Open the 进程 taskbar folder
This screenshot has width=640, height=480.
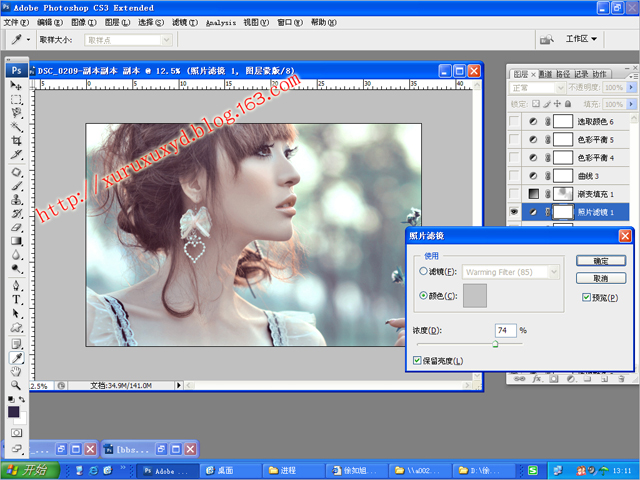(295, 471)
